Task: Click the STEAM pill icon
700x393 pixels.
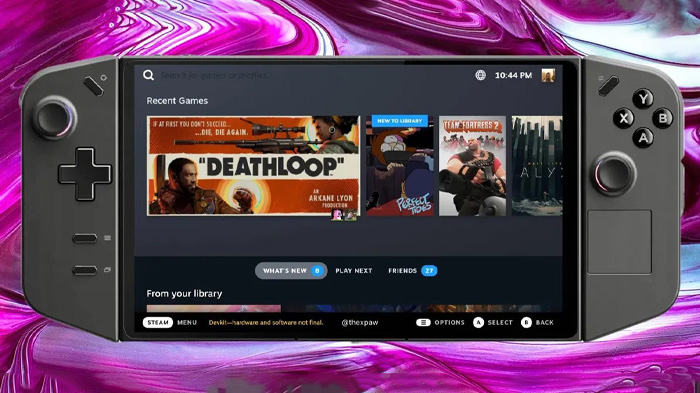Action: coord(158,322)
